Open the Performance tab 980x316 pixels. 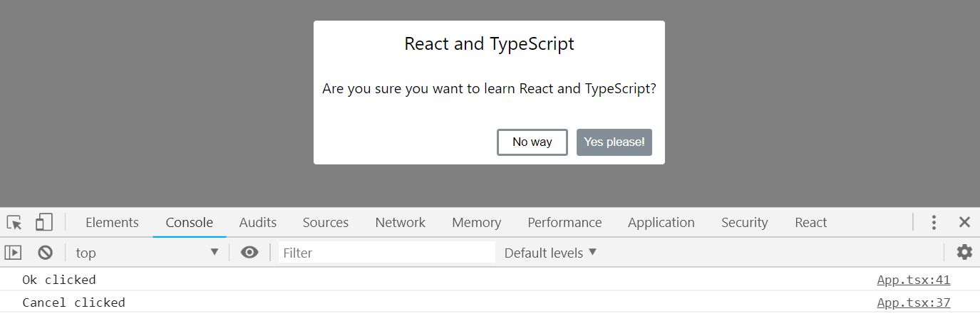tap(564, 223)
